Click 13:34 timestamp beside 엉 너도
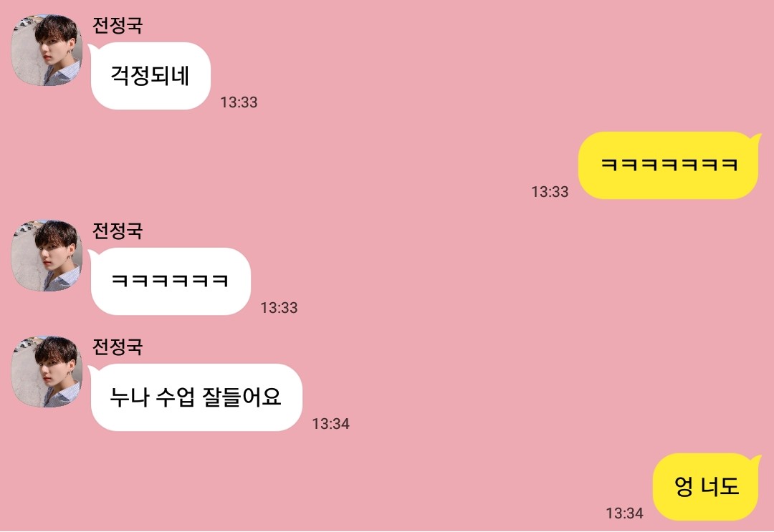 click(625, 514)
